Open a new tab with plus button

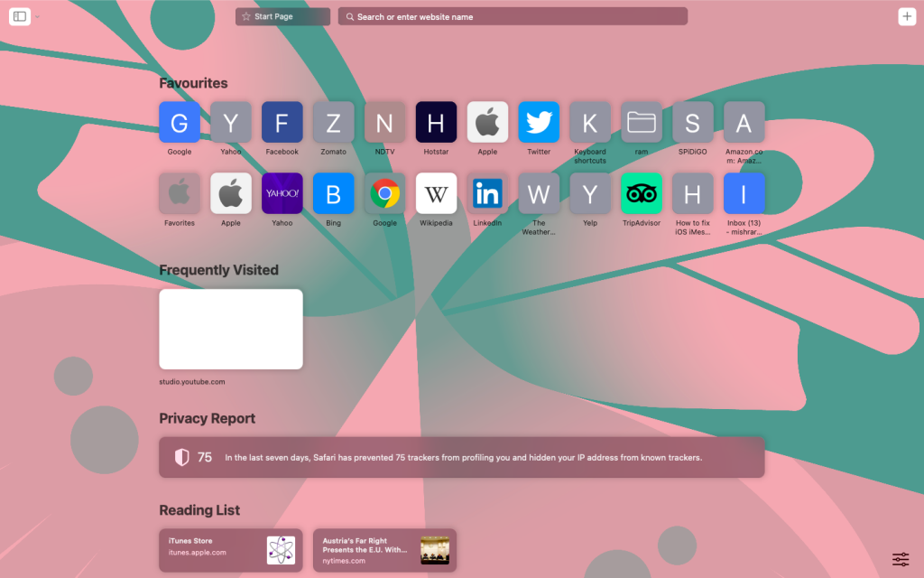pyautogui.click(x=907, y=16)
